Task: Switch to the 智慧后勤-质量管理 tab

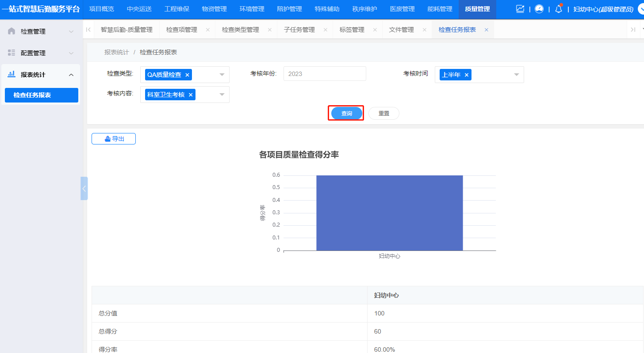Action: 126,30
